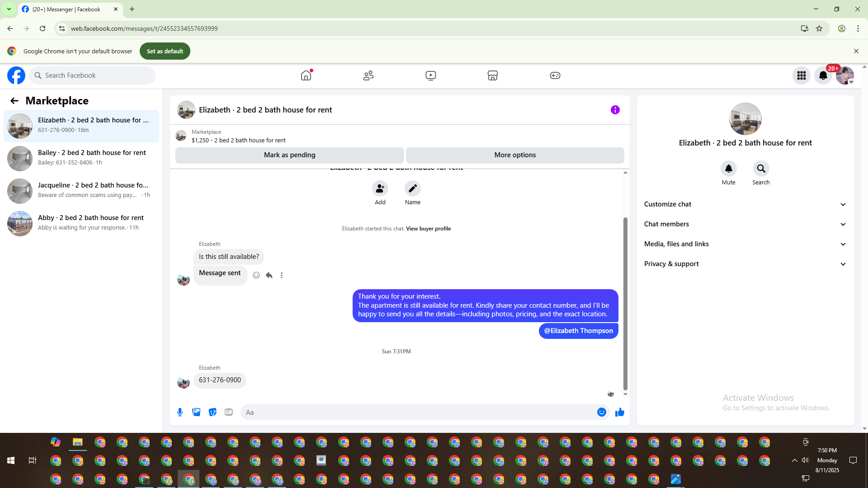Toggle the conversation information panel
The width and height of the screenshot is (868, 488).
(x=615, y=110)
